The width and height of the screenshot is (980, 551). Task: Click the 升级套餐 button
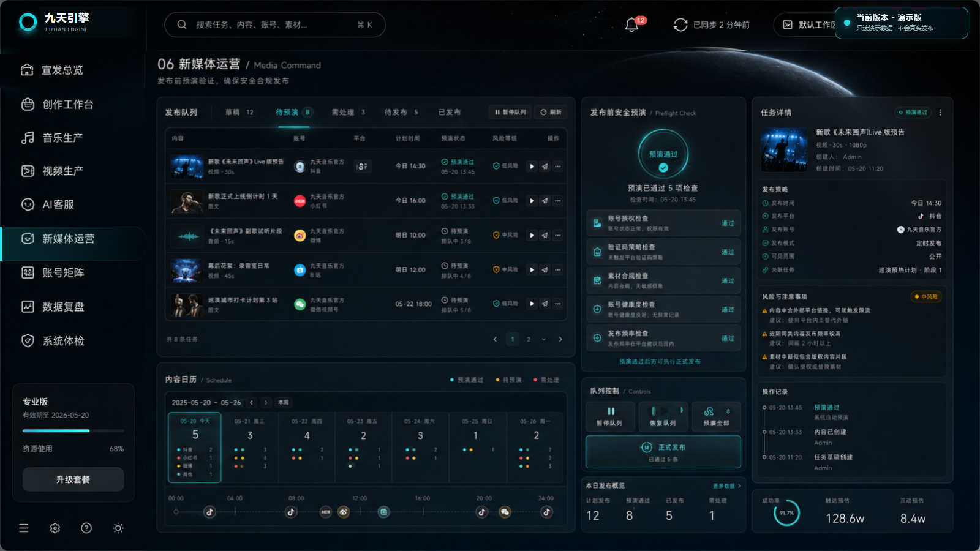tap(73, 479)
